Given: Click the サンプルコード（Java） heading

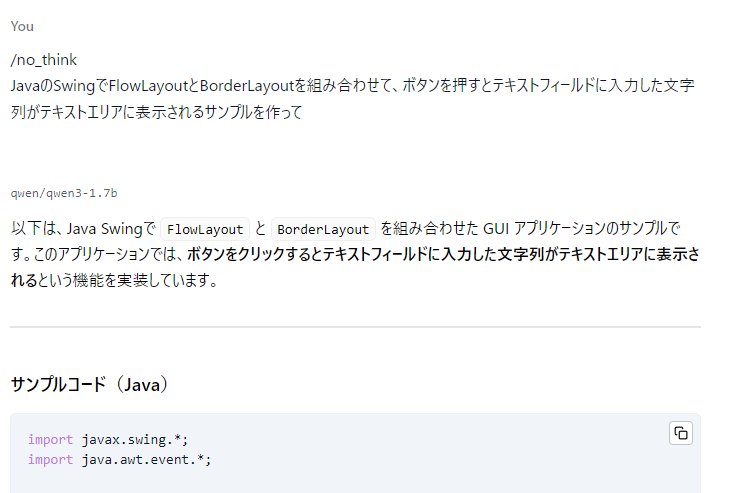Looking at the screenshot, I should point(90,384).
